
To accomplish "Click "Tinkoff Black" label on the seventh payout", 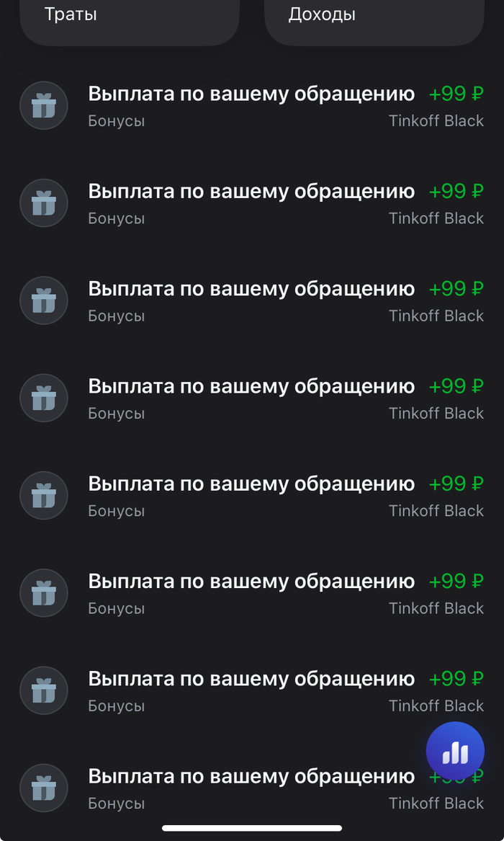I will pos(436,706).
